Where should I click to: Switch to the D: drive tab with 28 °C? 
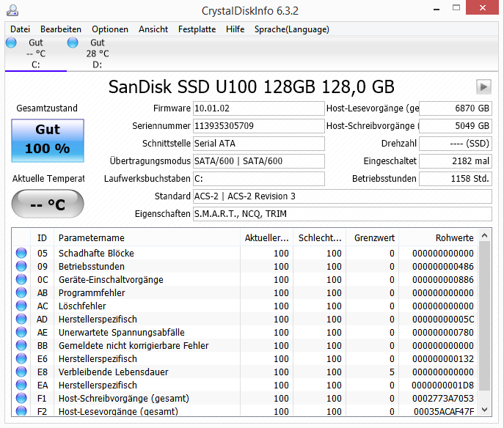pyautogui.click(x=98, y=53)
